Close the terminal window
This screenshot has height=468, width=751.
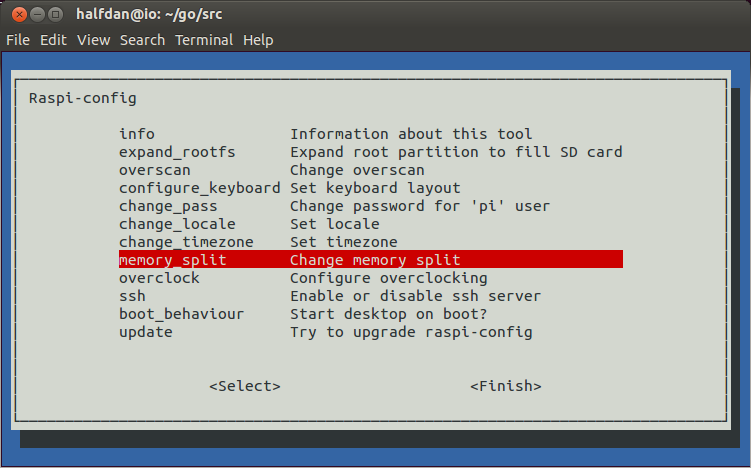[19, 14]
